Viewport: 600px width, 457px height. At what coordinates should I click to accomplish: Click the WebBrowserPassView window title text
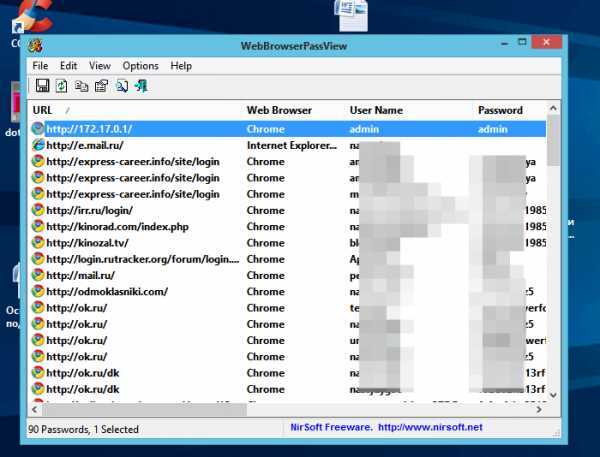click(294, 46)
